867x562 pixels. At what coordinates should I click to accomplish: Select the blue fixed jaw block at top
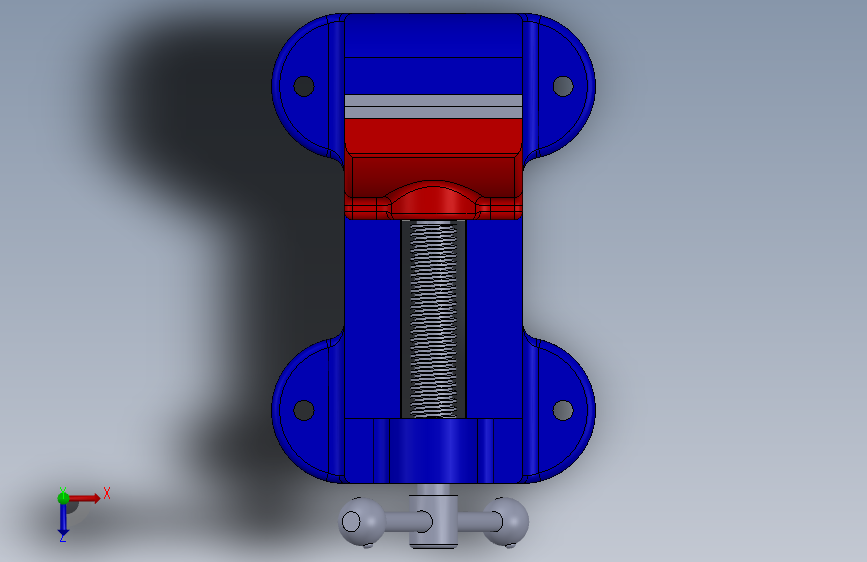(x=433, y=54)
